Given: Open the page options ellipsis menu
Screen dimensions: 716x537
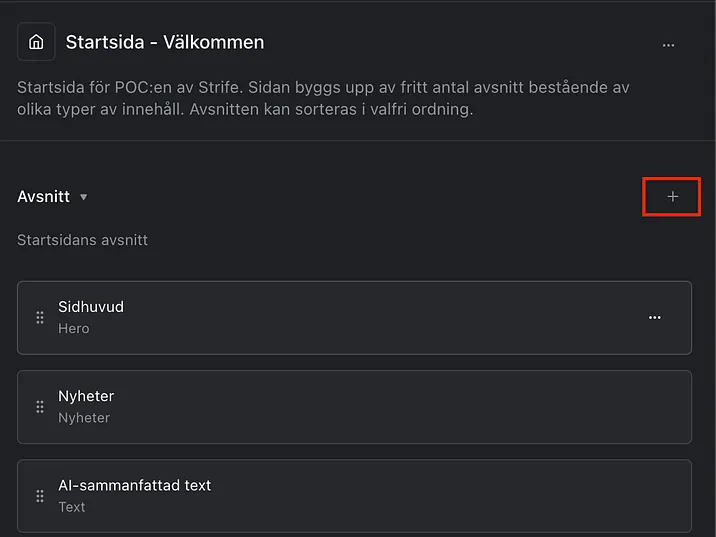Looking at the screenshot, I should click(668, 44).
